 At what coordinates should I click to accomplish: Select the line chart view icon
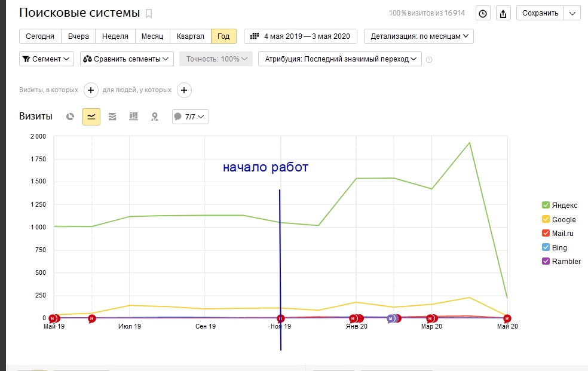[x=91, y=116]
